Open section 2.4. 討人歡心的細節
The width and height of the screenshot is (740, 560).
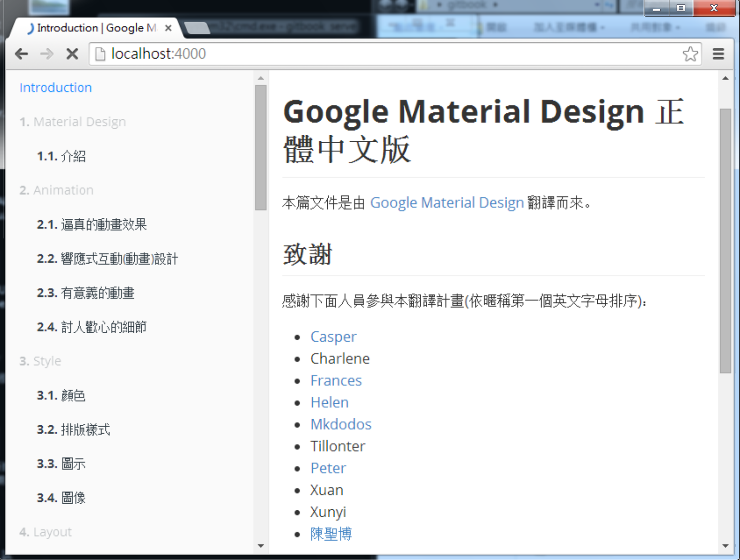pos(92,327)
